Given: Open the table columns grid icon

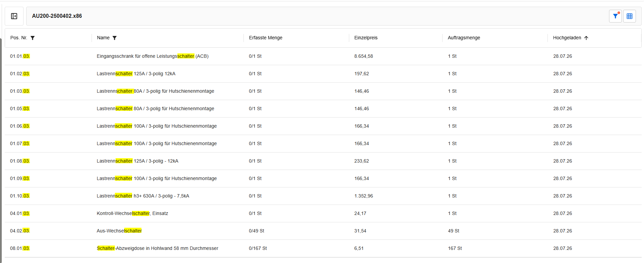Looking at the screenshot, I should click(630, 16).
